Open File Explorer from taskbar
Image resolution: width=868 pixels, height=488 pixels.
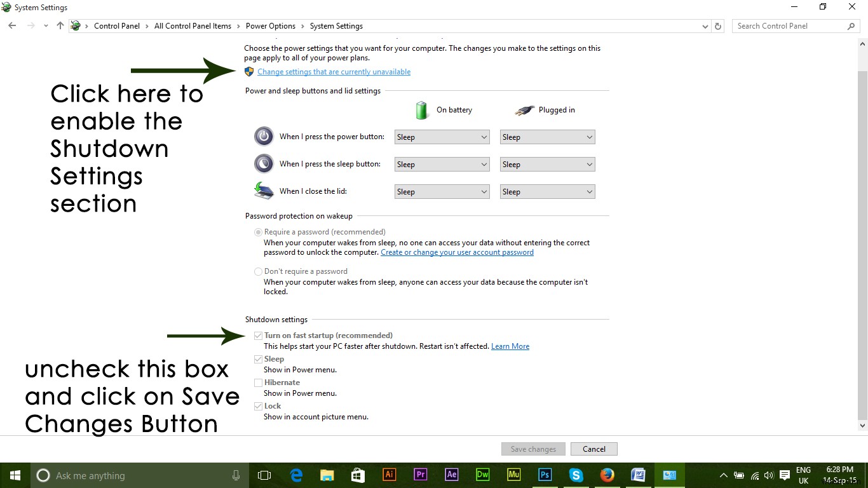click(327, 475)
